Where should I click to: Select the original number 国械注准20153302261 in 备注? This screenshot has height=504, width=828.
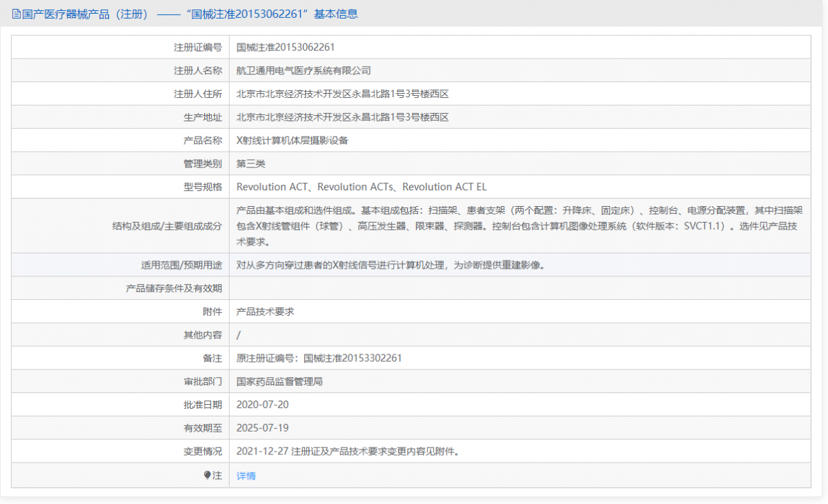coord(352,358)
